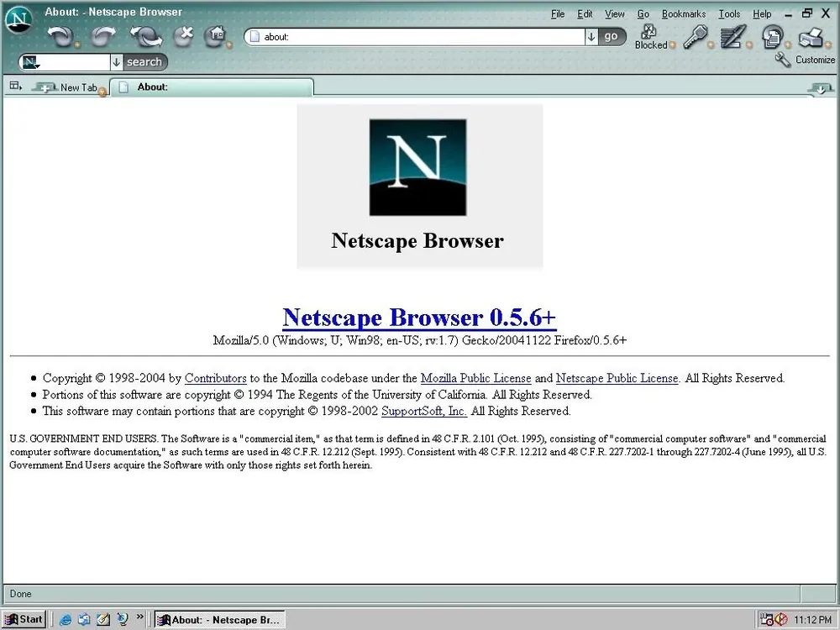Reload the page with the refresh icon
840x630 pixels.
(145, 35)
